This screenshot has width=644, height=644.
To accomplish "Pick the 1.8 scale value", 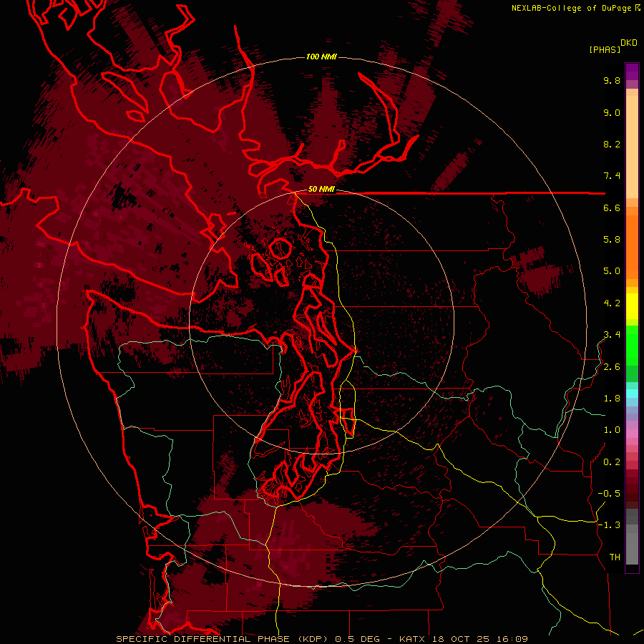I will click(612, 399).
